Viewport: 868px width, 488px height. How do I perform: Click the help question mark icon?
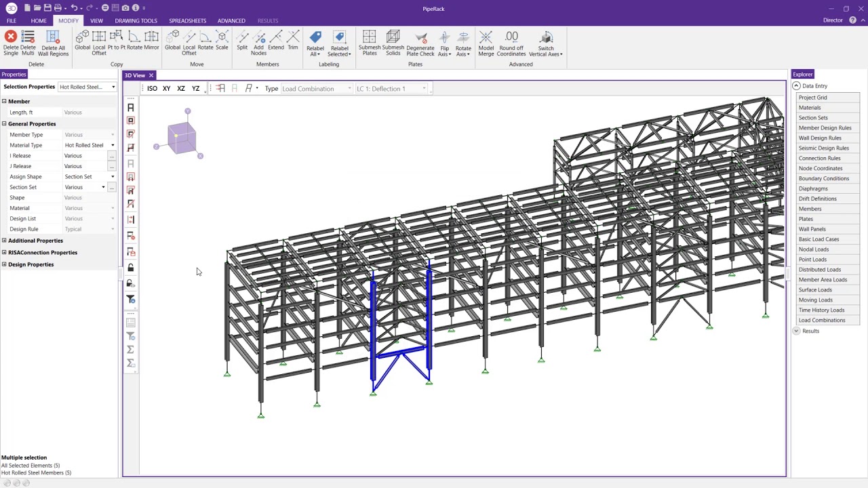click(x=852, y=20)
